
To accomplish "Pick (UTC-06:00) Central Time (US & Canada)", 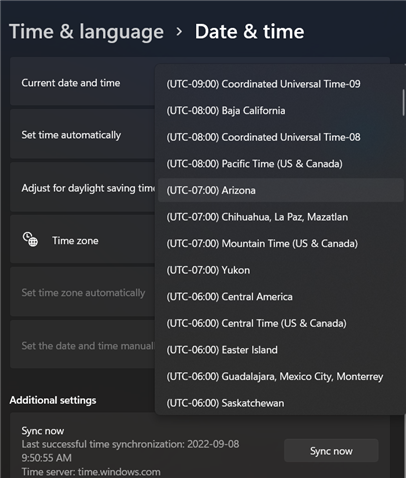I will tap(281, 323).
